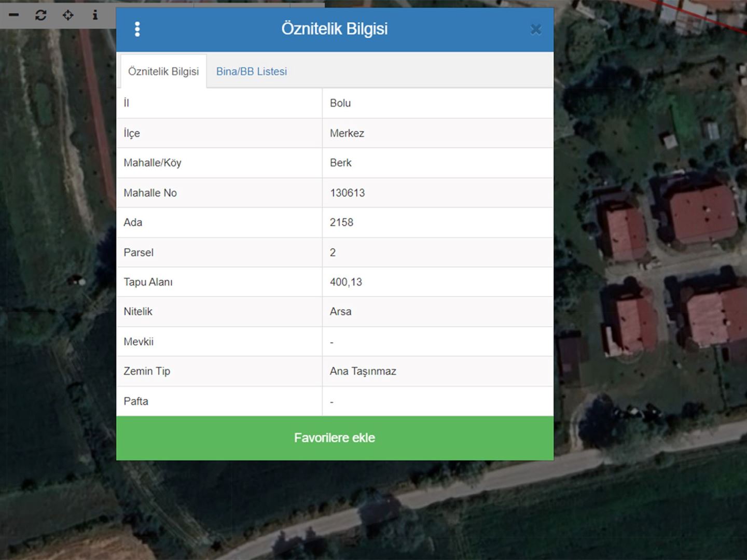Click the Merkez district value
The width and height of the screenshot is (747, 560).
point(347,133)
